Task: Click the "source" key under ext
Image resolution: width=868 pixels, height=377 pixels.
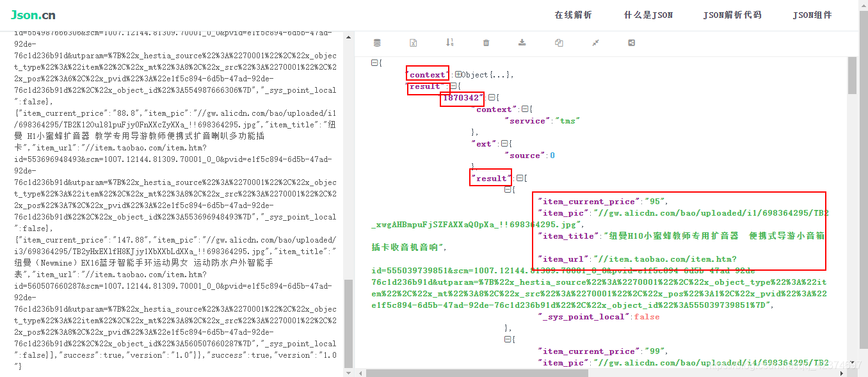Action: 525,156
